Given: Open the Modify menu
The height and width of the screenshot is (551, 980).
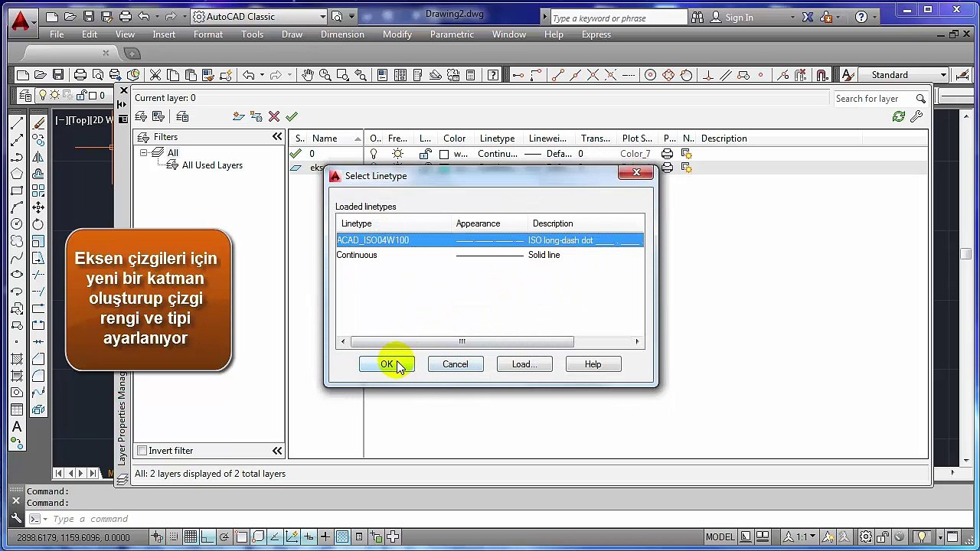Looking at the screenshot, I should [397, 34].
